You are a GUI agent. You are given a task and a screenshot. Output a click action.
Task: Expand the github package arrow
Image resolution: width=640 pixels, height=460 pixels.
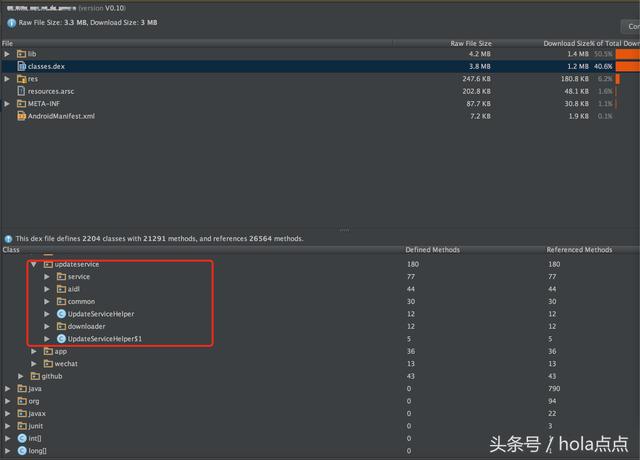tap(20, 376)
